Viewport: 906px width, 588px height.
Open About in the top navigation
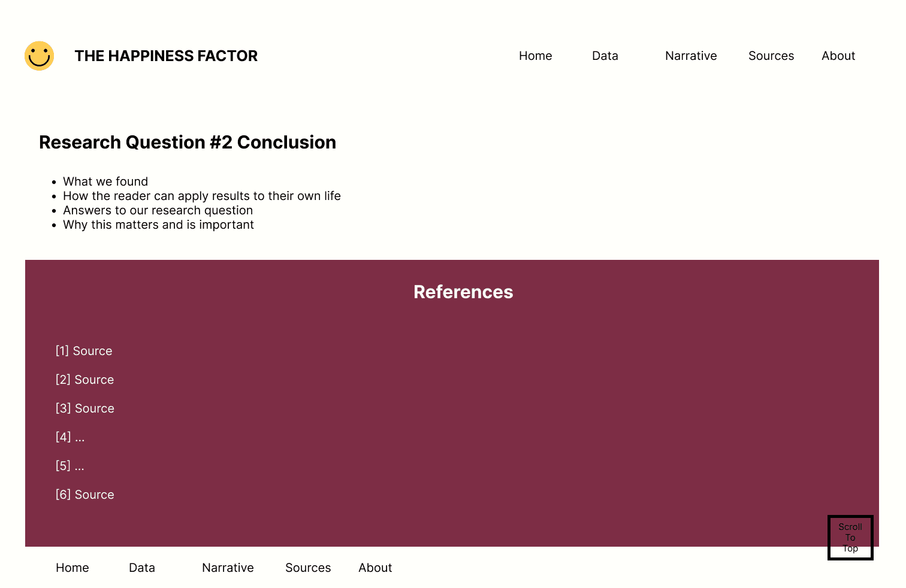click(838, 56)
